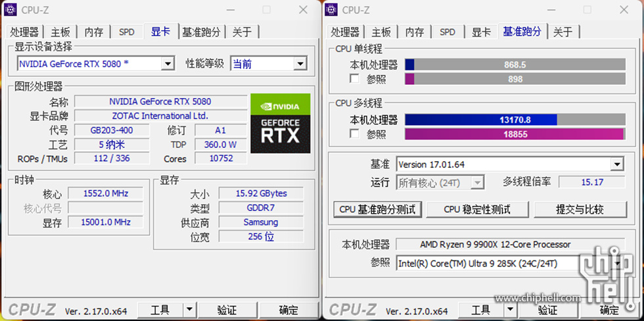Switch to 内存 tab in the graphics window
The height and width of the screenshot is (321, 644).
click(x=94, y=32)
